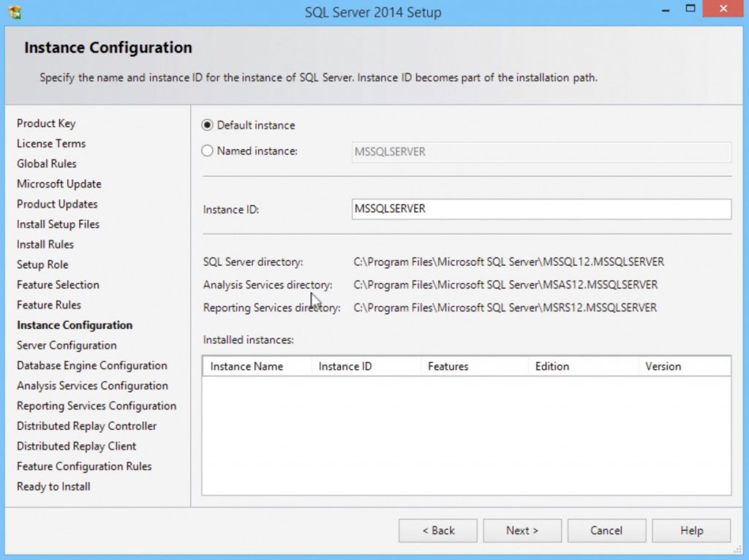The image size is (749, 560).
Task: Click the Installed instances label
Action: point(249,340)
